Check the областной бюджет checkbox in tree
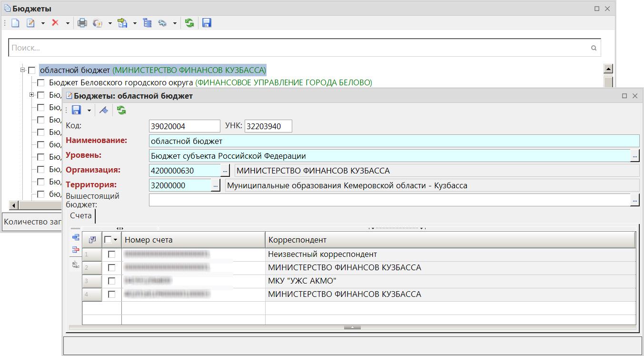Image resolution: width=644 pixels, height=356 pixels. point(32,71)
